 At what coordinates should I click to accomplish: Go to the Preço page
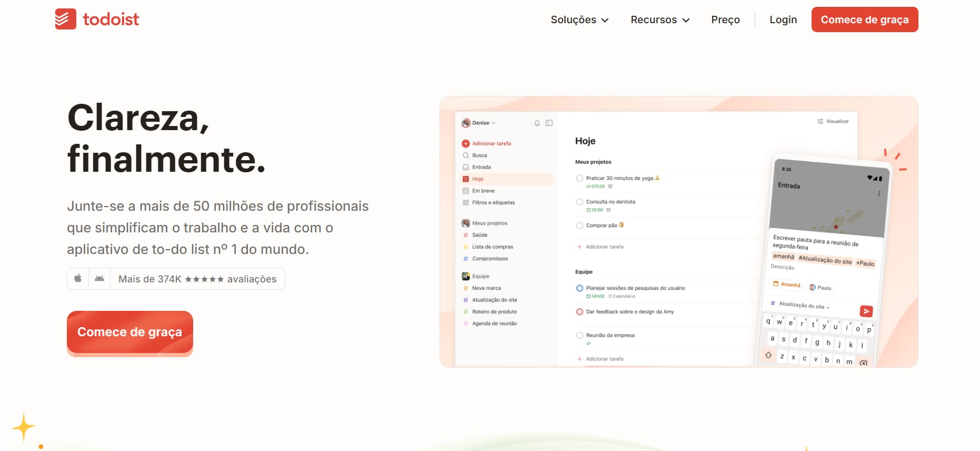725,19
